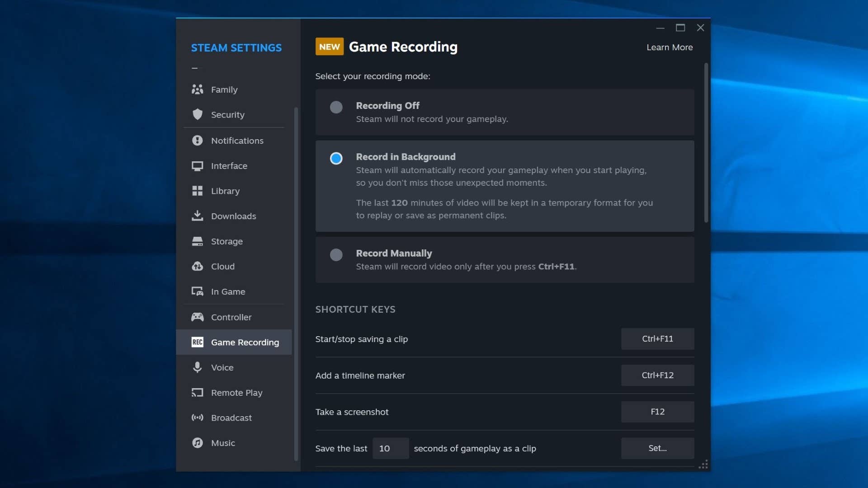Open the Broadcast settings label
The width and height of the screenshot is (868, 488).
[231, 418]
